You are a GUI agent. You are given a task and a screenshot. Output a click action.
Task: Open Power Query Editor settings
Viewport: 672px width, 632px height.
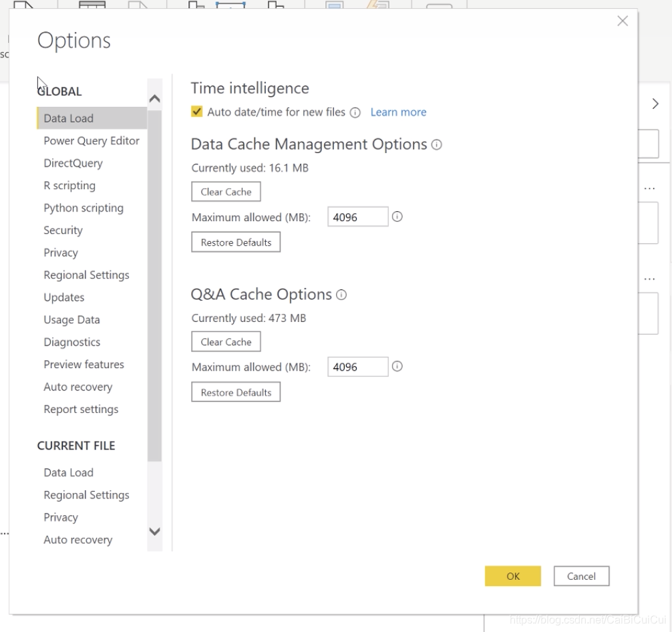pyautogui.click(x=92, y=141)
